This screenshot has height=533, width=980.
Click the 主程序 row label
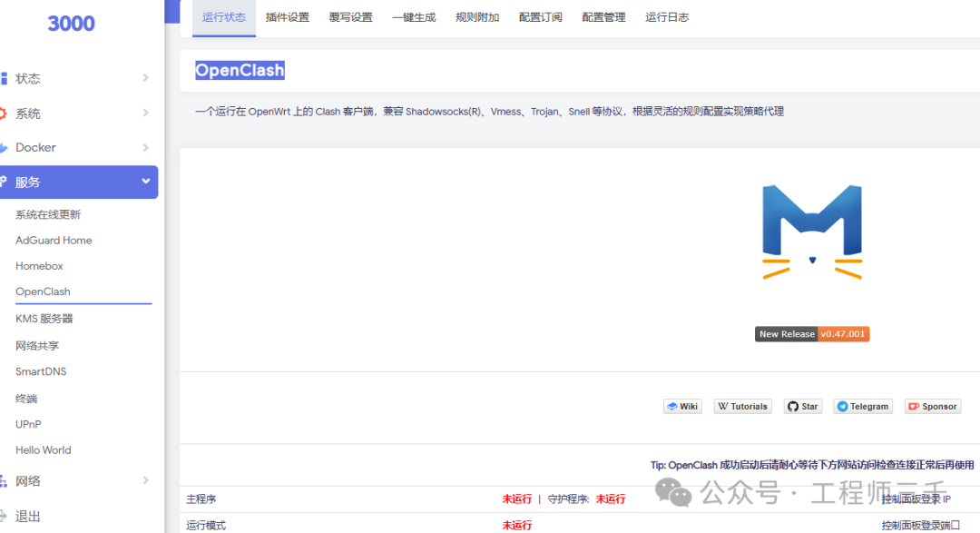[201, 499]
